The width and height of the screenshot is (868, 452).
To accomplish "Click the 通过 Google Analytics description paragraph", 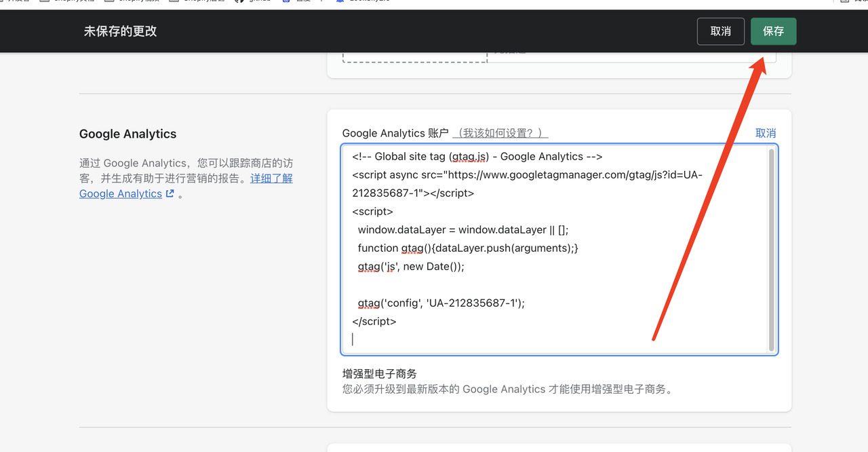I will point(186,178).
